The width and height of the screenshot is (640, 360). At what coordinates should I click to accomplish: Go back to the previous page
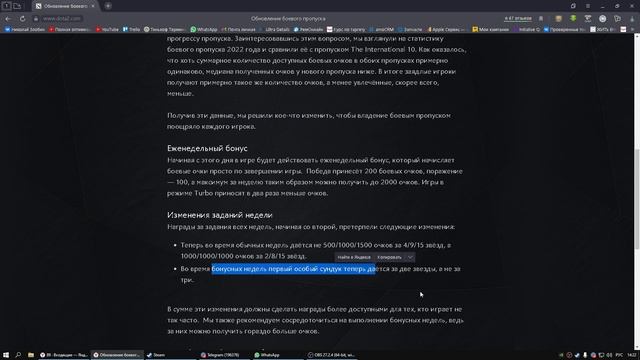click(8, 19)
